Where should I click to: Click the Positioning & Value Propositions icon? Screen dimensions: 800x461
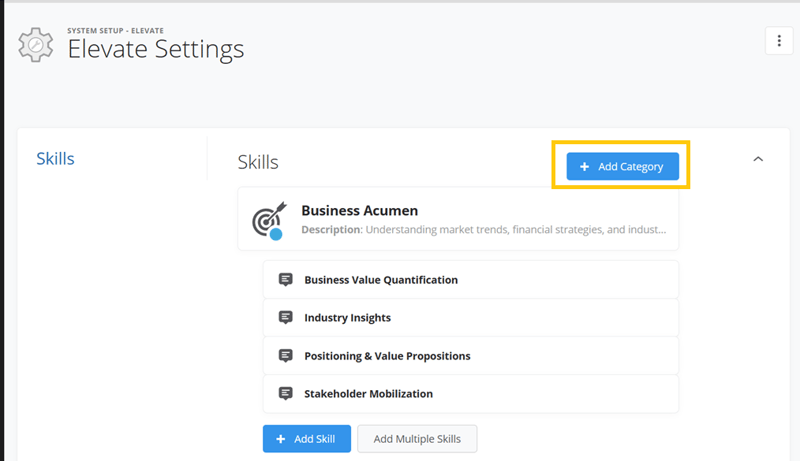pos(286,355)
